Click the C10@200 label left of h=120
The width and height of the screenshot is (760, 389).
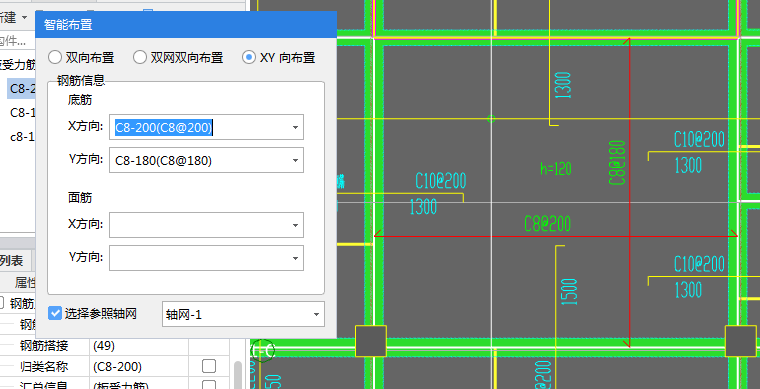[441, 181]
